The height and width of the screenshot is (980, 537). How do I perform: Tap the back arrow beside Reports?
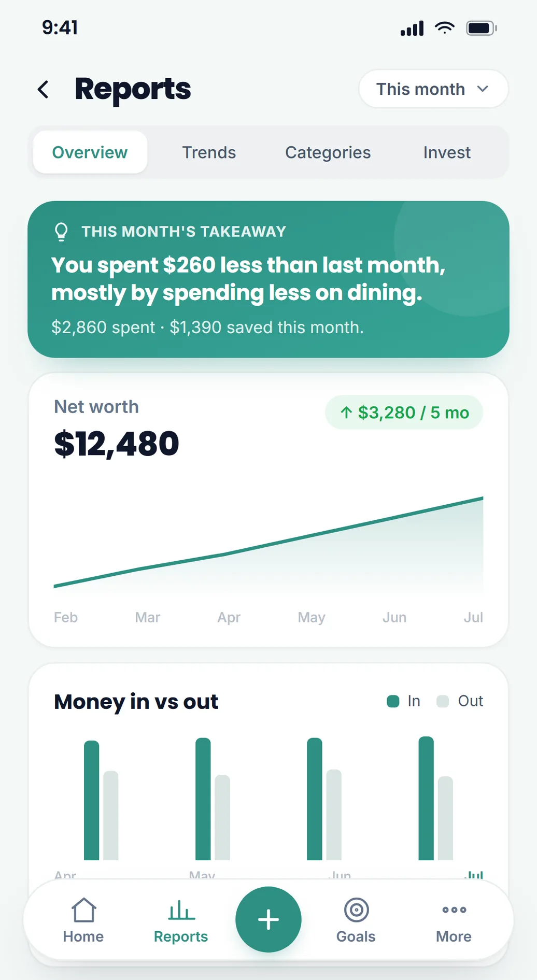[44, 89]
